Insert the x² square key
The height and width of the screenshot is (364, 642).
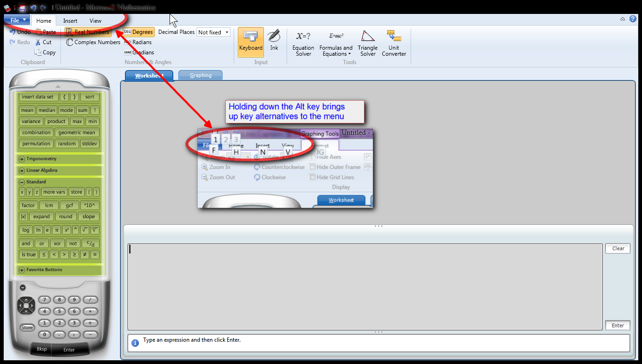click(66, 230)
